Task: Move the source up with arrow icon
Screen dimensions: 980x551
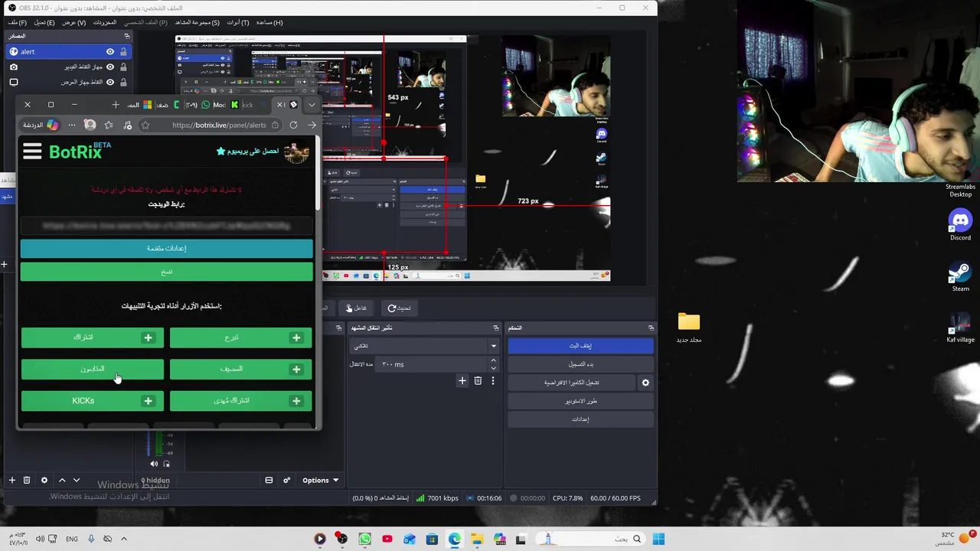Action: pos(62,480)
